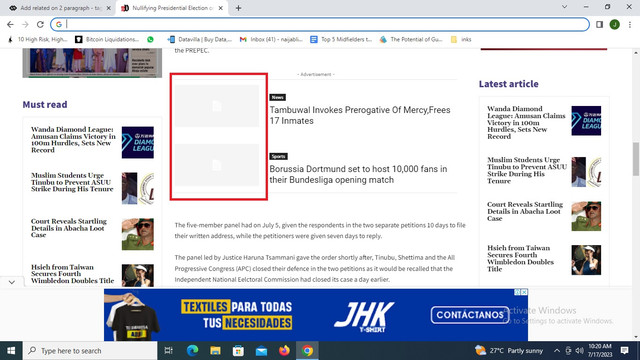Focus the address bar

tap(320, 24)
